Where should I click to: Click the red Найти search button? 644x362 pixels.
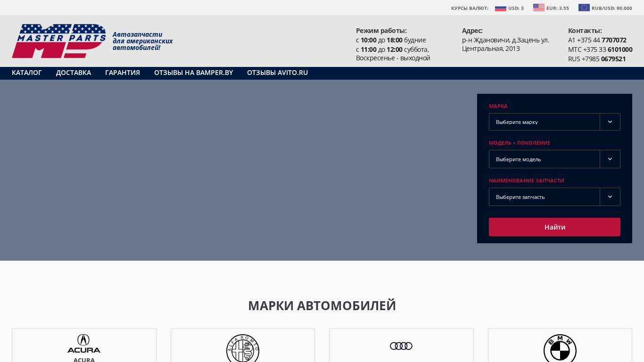[554, 227]
